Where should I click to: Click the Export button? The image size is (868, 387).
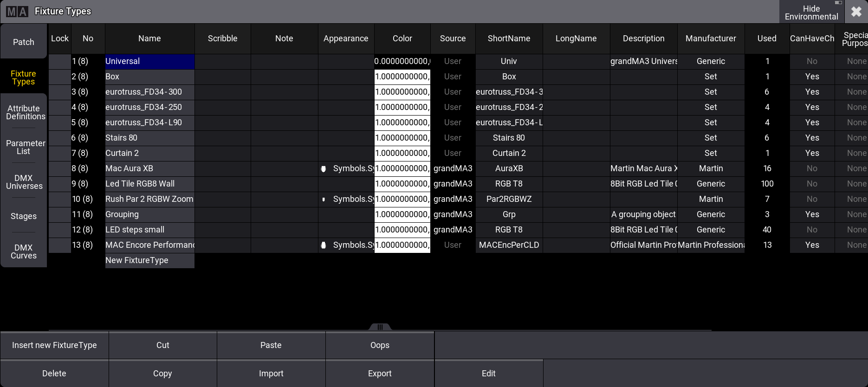pyautogui.click(x=380, y=374)
